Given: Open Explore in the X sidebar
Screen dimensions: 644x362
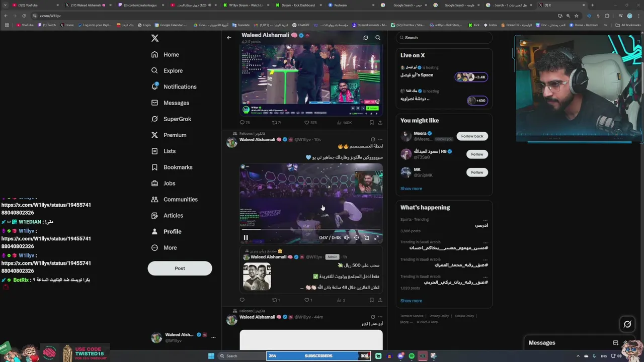Looking at the screenshot, I should (x=167, y=70).
